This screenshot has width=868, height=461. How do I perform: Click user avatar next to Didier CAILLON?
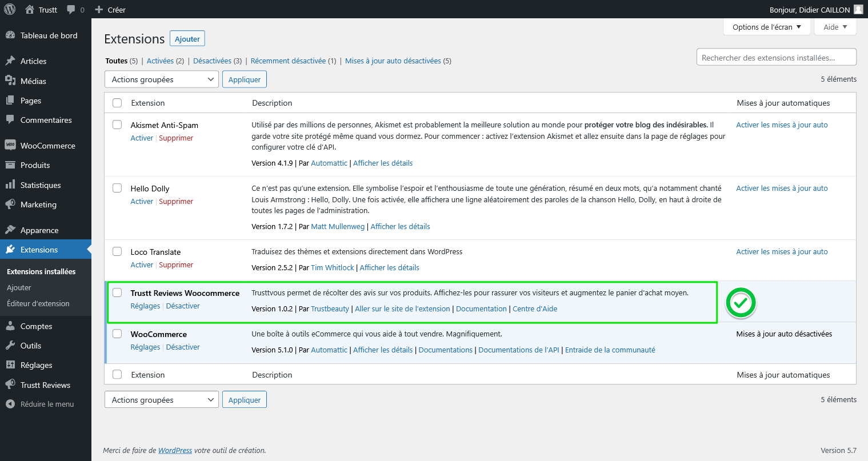pos(858,9)
